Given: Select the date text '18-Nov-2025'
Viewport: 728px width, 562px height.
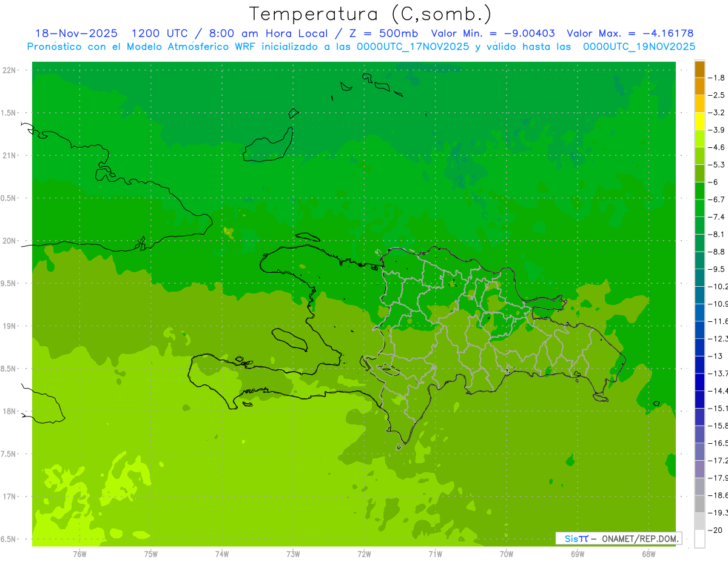Looking at the screenshot, I should (x=76, y=33).
